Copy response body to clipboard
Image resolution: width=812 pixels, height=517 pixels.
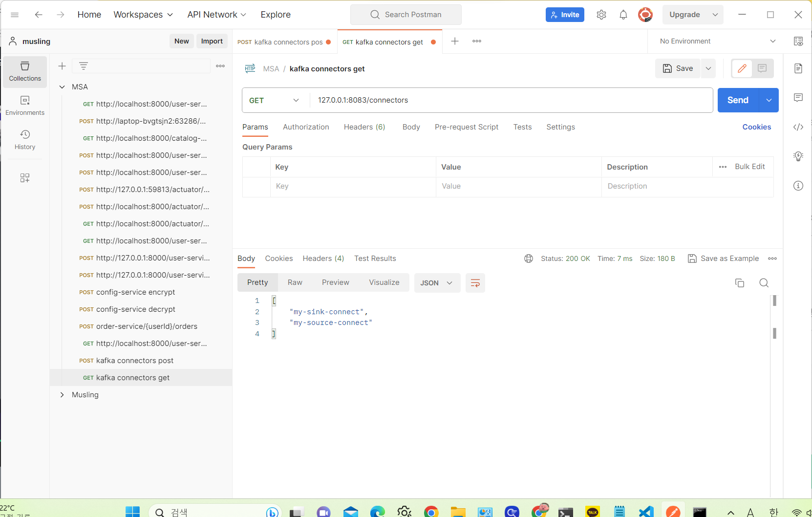pos(740,283)
